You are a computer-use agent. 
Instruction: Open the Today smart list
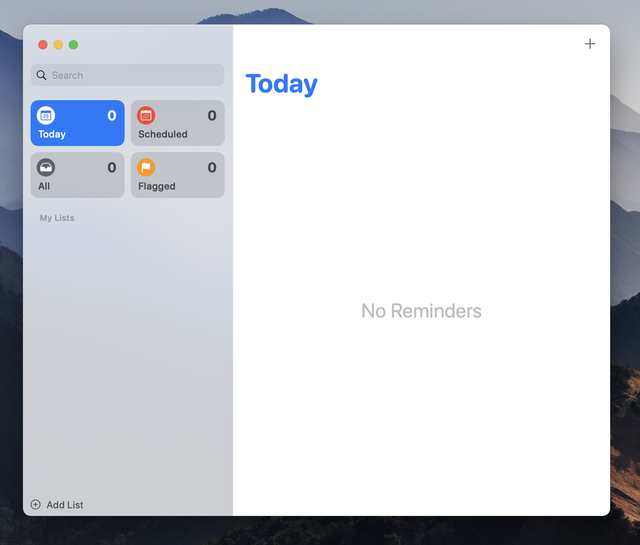[x=78, y=123]
